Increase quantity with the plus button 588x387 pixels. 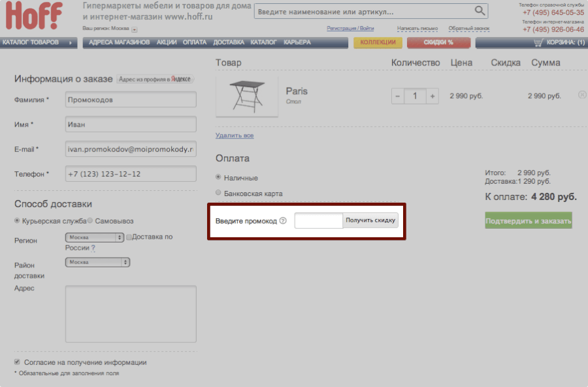click(x=432, y=96)
